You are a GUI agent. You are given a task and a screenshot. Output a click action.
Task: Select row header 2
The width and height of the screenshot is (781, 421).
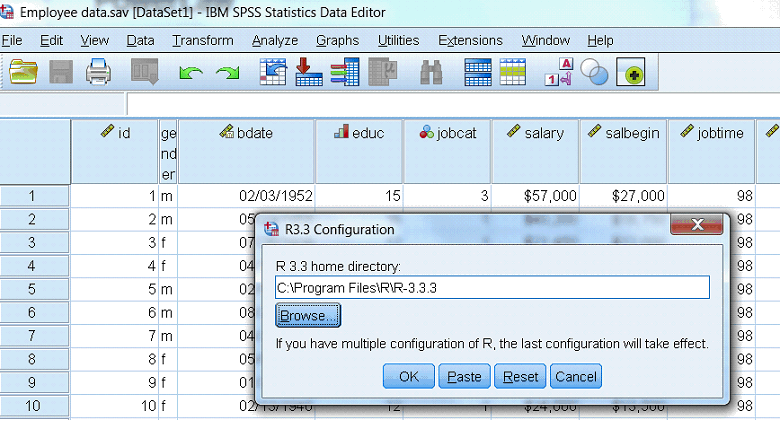pos(34,219)
